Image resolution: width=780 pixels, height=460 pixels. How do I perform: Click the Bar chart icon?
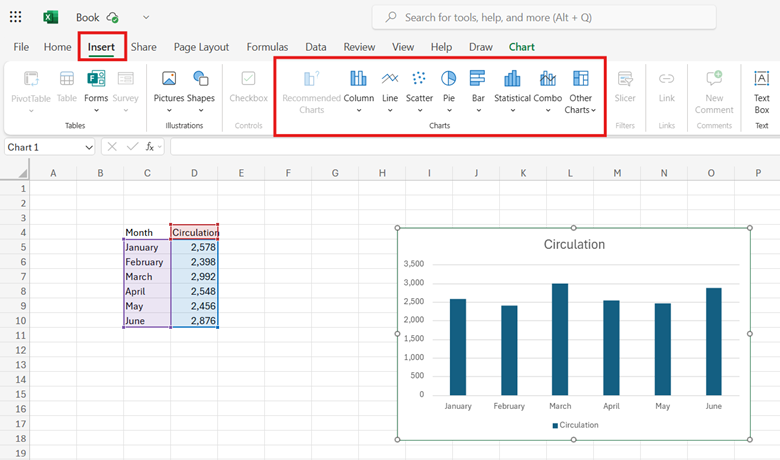coord(478,79)
